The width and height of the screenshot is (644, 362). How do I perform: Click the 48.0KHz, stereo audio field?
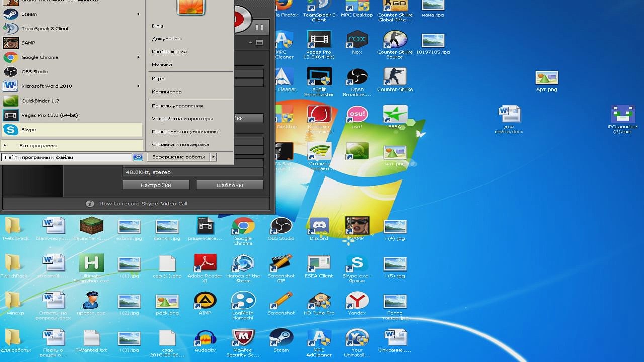[x=193, y=172]
